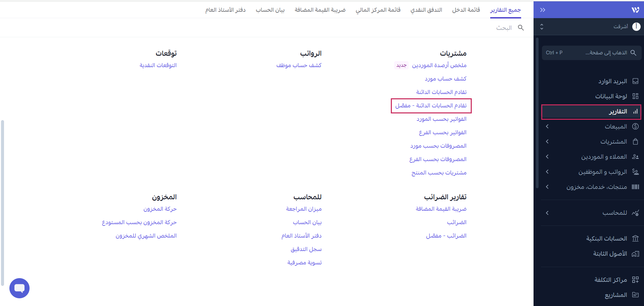Switch to دفتر الأستاذ العام tab
The height and width of the screenshot is (306, 644).
coord(225,10)
